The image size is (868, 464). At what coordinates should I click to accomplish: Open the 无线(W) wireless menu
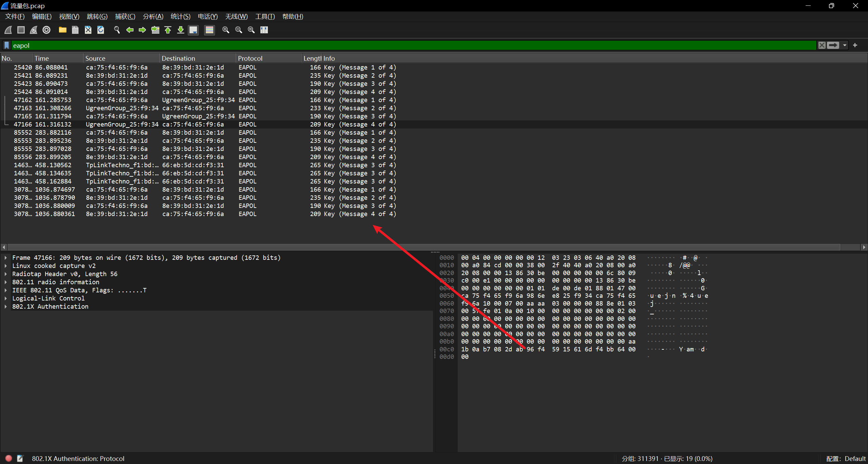point(236,17)
